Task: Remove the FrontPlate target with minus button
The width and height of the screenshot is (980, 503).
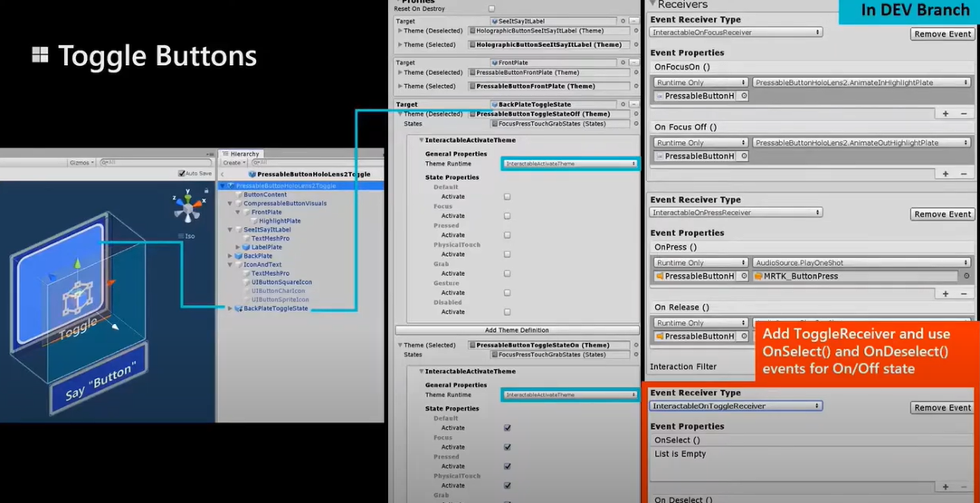Action: click(x=634, y=62)
